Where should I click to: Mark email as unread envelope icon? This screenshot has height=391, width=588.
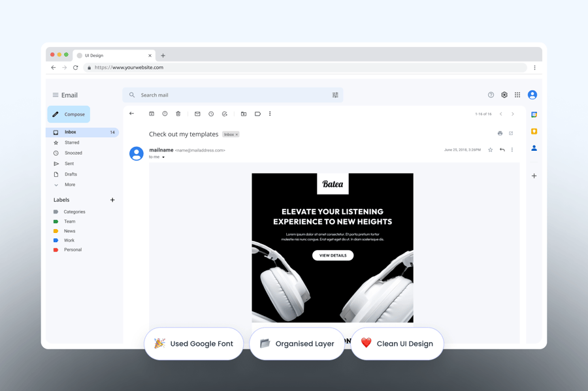point(197,114)
